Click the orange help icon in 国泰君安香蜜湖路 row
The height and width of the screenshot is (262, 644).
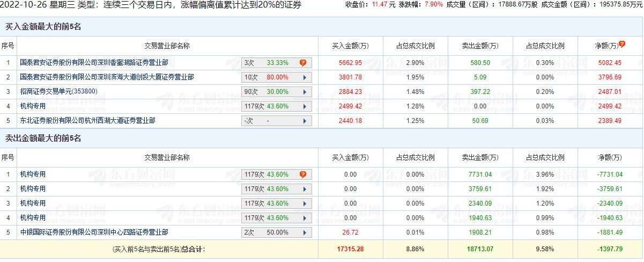click(303, 63)
